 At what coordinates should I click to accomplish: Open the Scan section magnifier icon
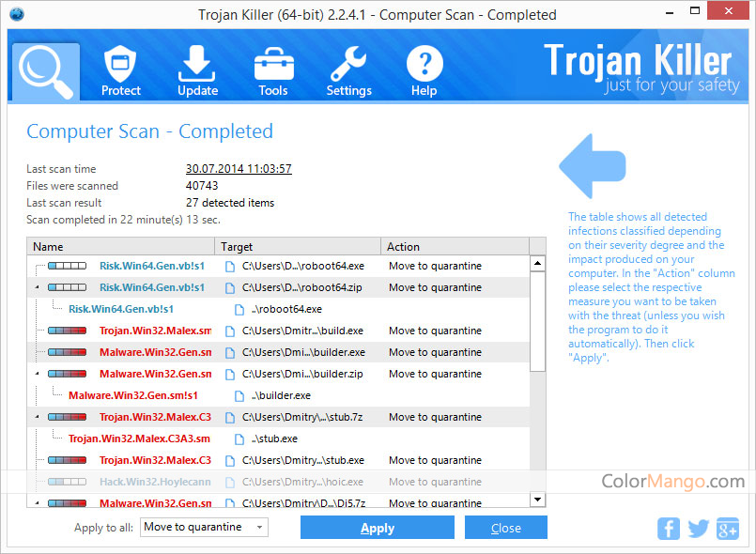(46, 72)
